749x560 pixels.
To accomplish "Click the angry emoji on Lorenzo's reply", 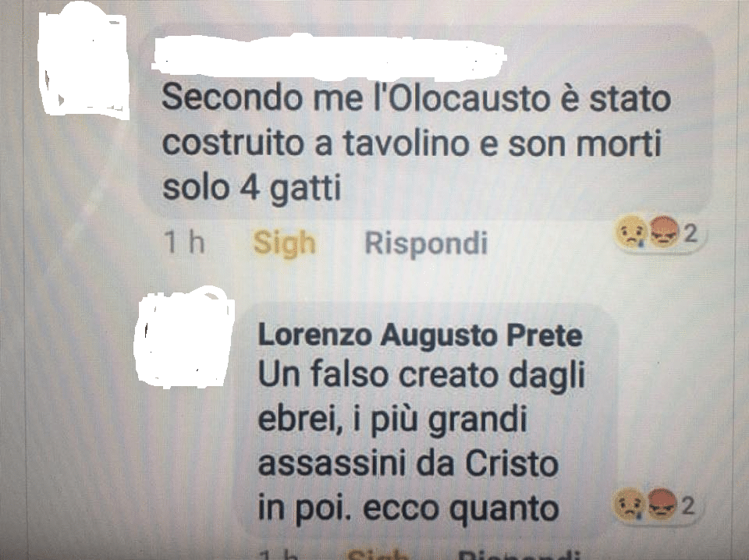I will tap(661, 504).
